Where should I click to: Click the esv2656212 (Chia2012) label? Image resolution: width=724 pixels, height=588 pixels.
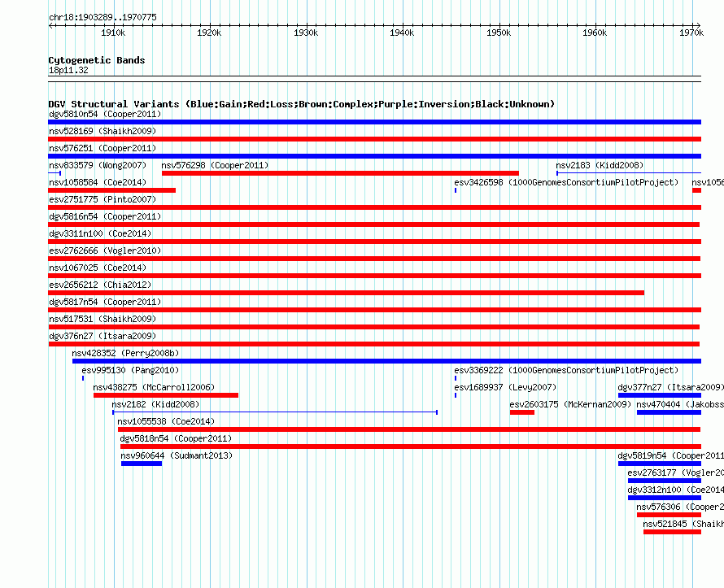coord(100,285)
